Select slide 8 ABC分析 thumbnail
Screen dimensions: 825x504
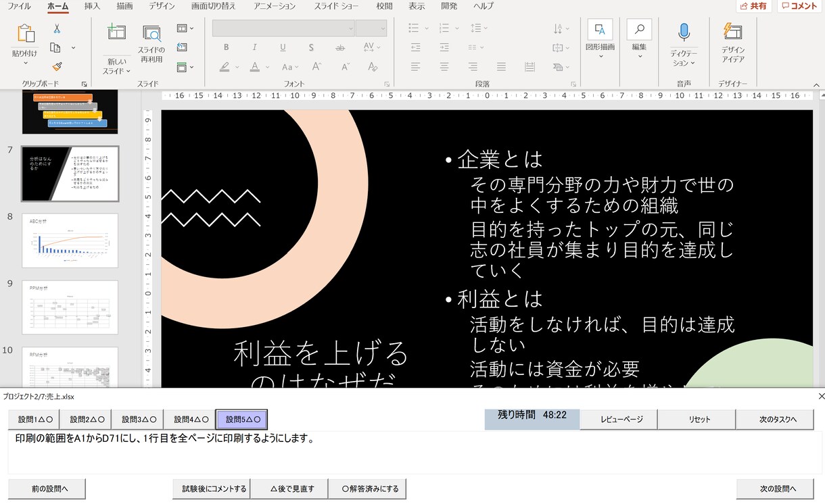pos(70,241)
